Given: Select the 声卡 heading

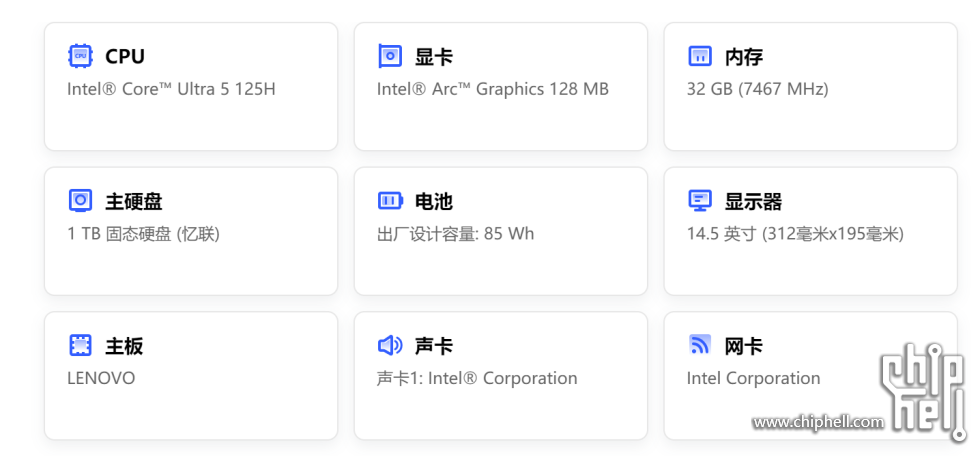Looking at the screenshot, I should (434, 346).
